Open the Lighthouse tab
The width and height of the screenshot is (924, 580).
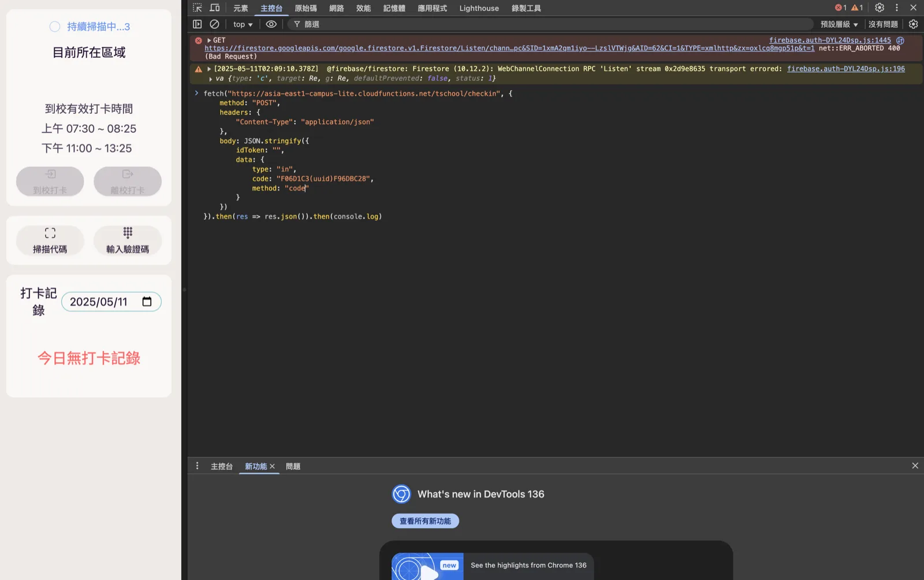[479, 8]
